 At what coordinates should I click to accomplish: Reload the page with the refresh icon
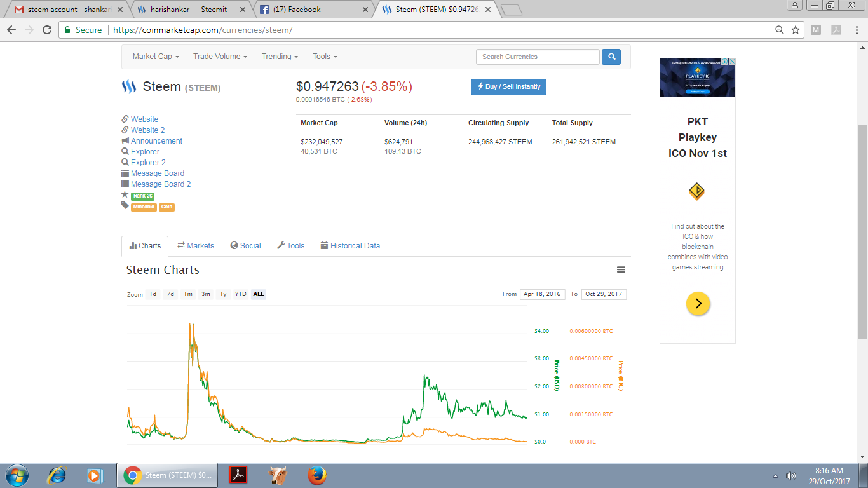[x=47, y=30]
